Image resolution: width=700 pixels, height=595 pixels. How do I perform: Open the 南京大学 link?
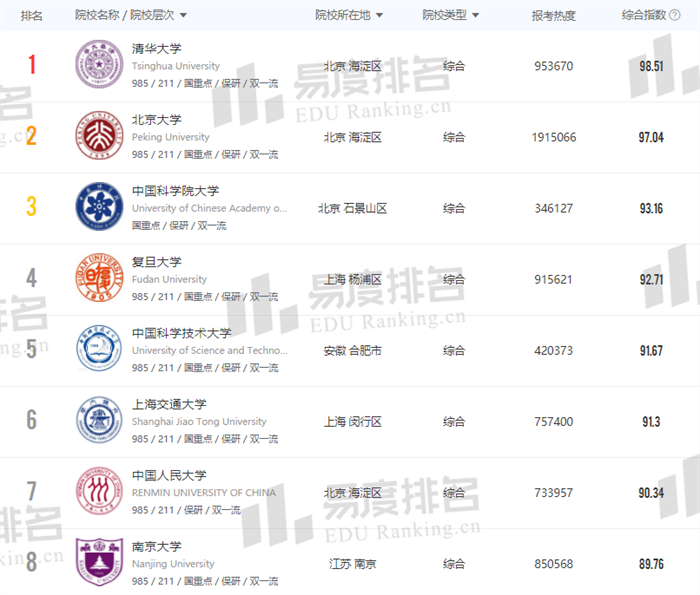157,546
